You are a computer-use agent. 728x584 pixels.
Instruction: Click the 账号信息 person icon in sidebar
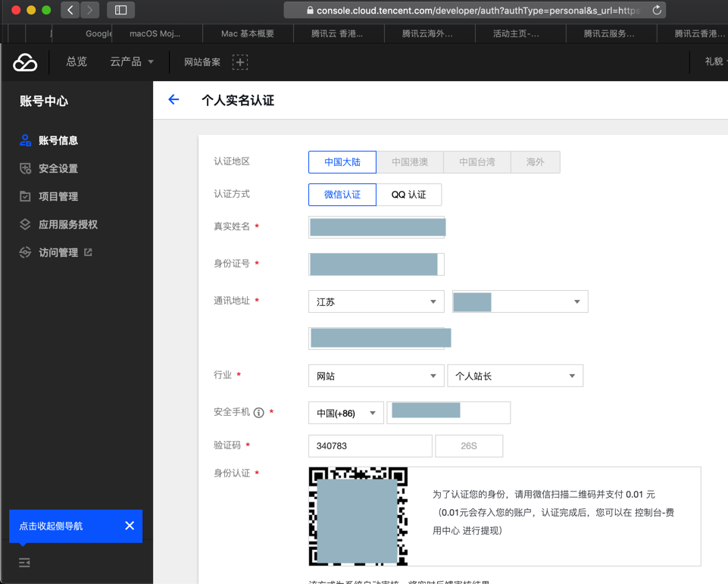pos(26,140)
